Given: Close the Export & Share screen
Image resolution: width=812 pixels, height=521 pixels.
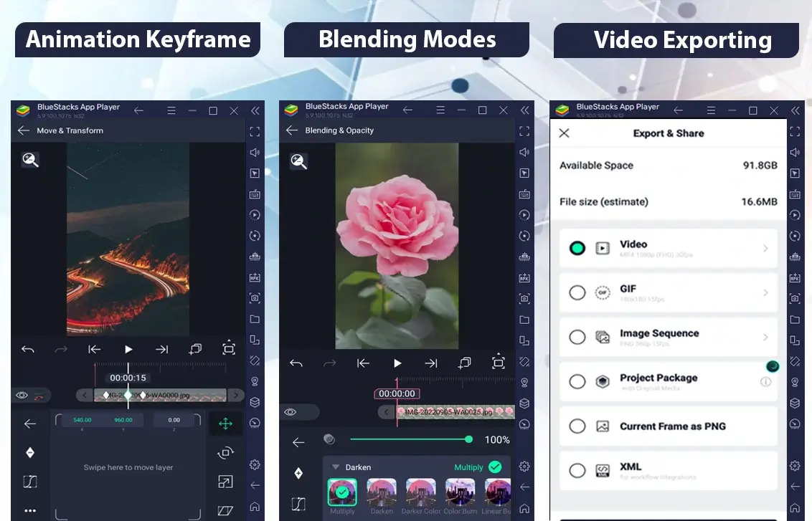Looking at the screenshot, I should click(x=565, y=133).
